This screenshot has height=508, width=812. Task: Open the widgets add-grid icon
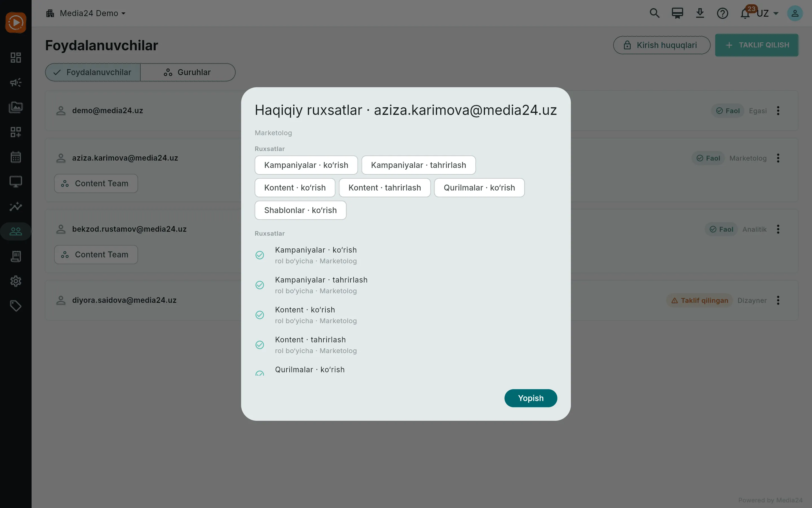pos(16,132)
